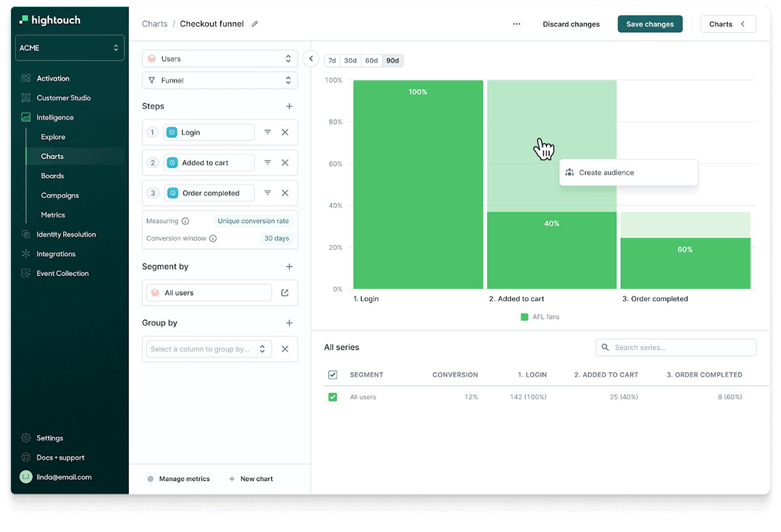Add a Group by column with plus icon

point(289,323)
